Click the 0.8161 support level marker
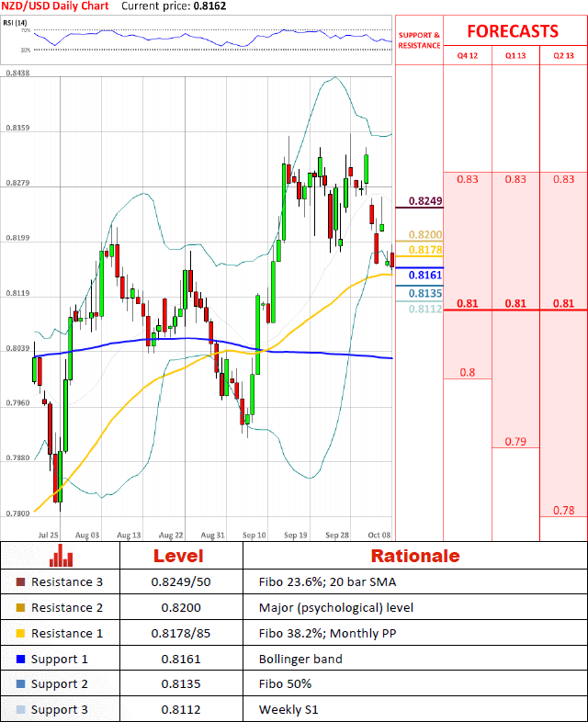Image resolution: width=588 pixels, height=722 pixels. 425,276
